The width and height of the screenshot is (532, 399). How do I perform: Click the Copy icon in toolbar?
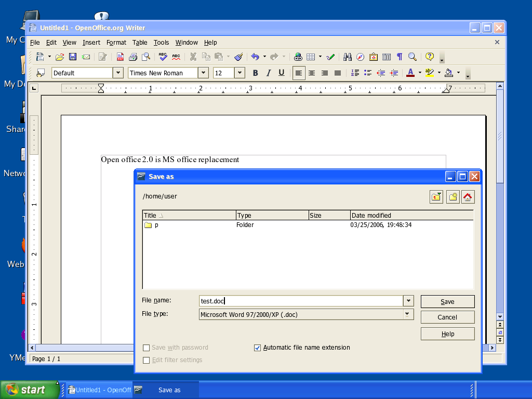(x=206, y=57)
